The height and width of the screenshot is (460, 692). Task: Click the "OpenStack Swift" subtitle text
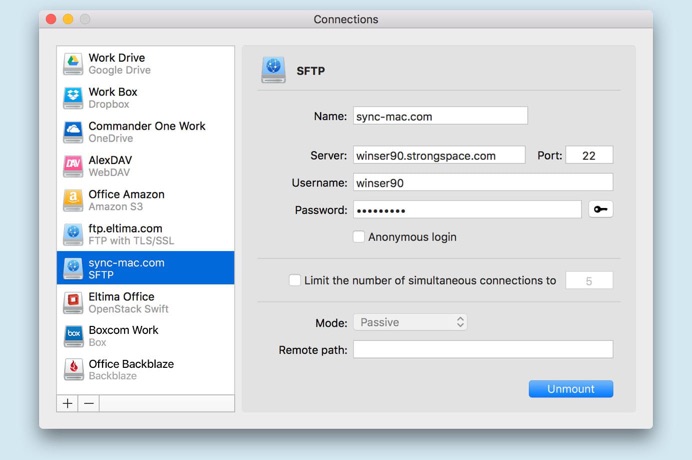[x=128, y=309]
